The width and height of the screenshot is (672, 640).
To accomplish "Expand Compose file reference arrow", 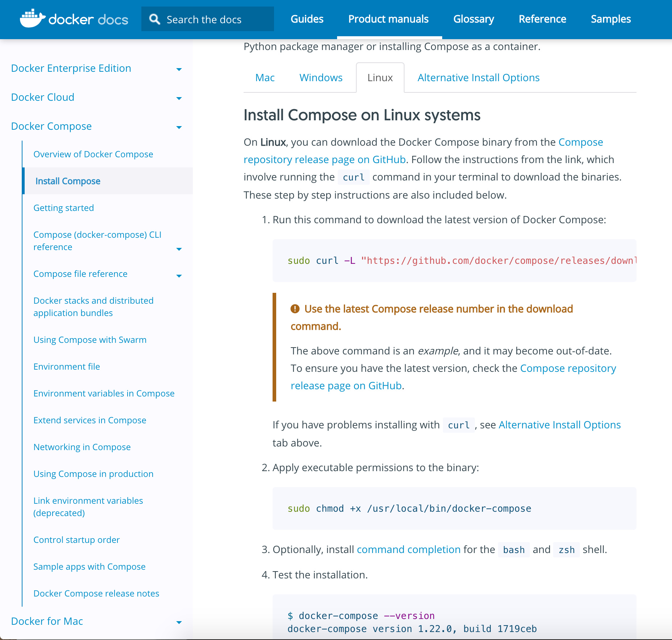I will [179, 276].
